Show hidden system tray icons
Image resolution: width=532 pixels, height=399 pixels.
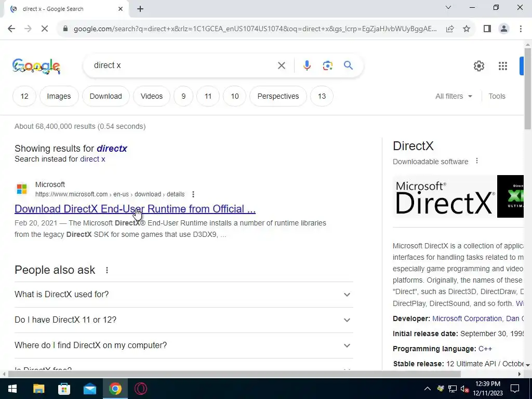click(428, 389)
